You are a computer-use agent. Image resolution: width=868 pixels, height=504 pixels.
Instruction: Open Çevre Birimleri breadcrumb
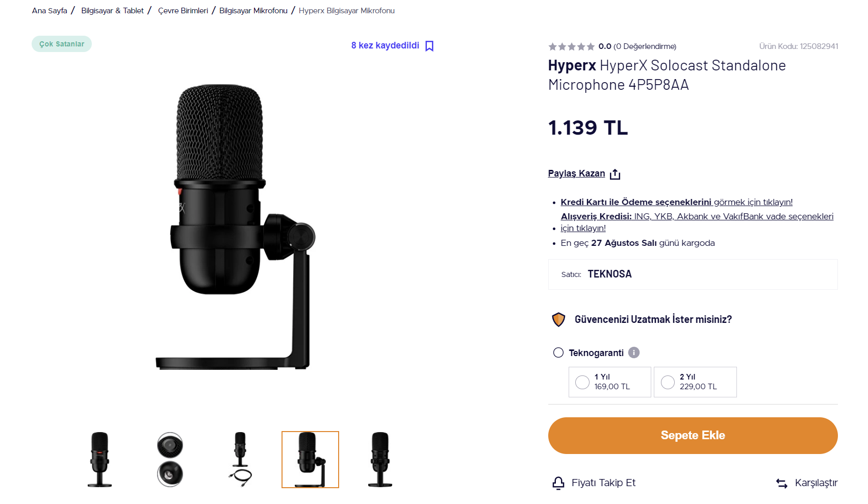[183, 11]
